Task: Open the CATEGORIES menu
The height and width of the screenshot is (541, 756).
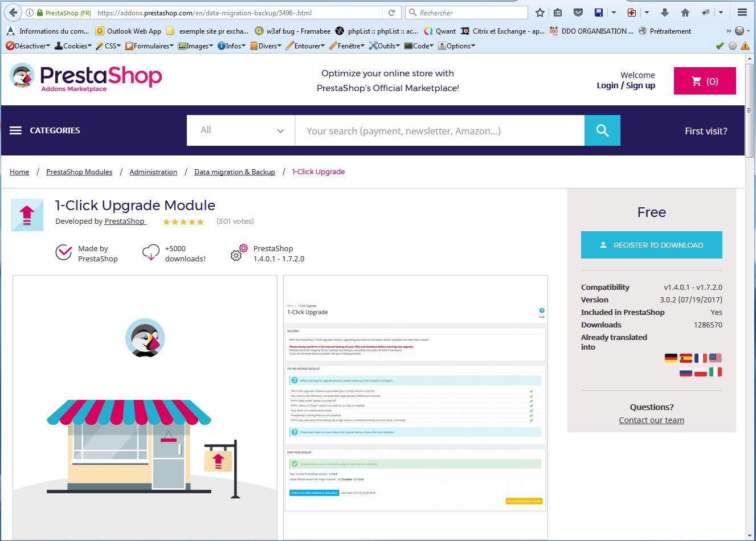Action: pyautogui.click(x=45, y=130)
